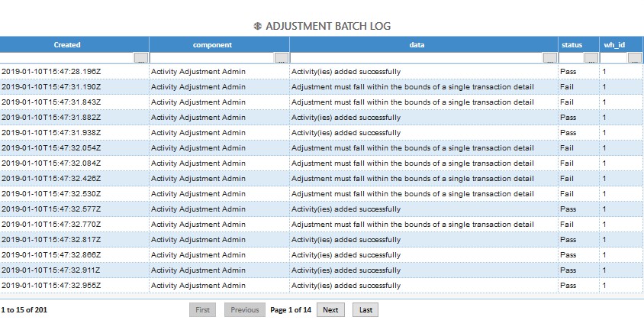
Task: Jump to the Last page
Action: pyautogui.click(x=365, y=310)
